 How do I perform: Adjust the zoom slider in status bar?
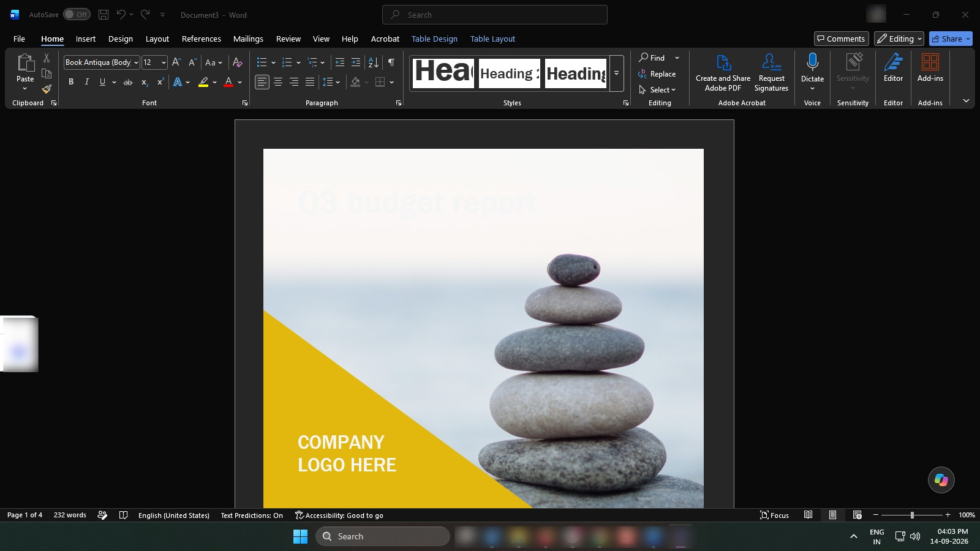tap(912, 515)
